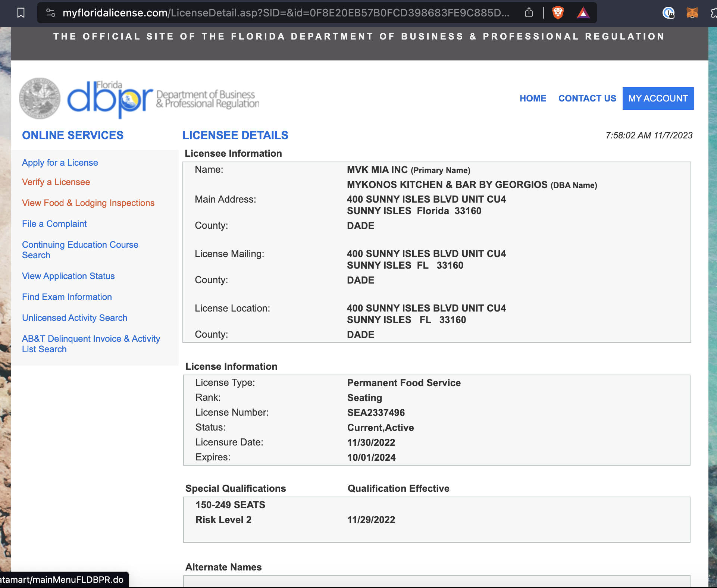Open Brave Shields lion icon
The image size is (717, 588).
coord(558,13)
